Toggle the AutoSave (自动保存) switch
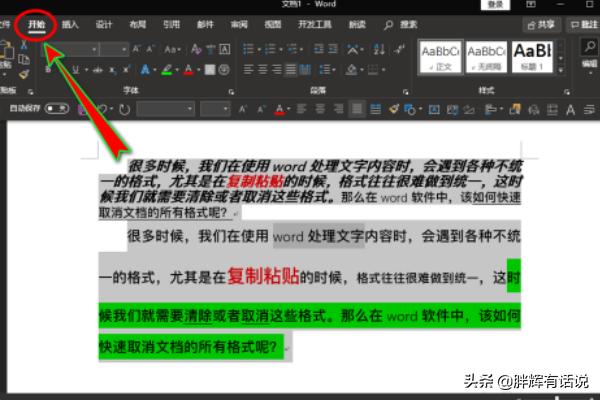Image resolution: width=600 pixels, height=400 pixels. [x=57, y=109]
